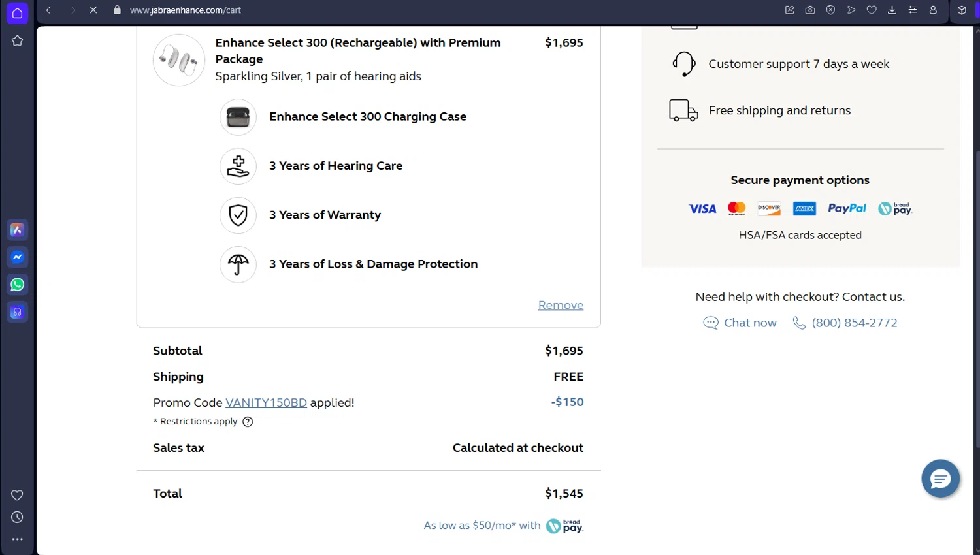Open the VANITY150BD promo code link
Screen dimensions: 980x555
266,403
